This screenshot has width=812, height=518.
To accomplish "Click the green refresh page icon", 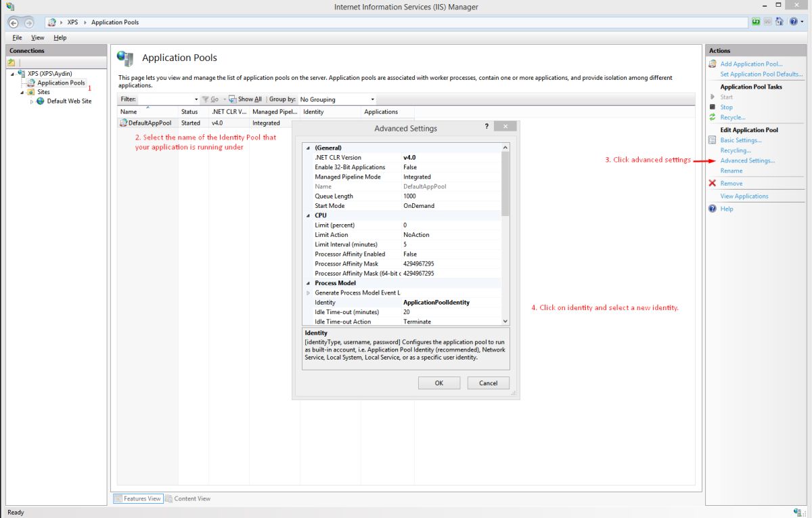I will (756, 22).
